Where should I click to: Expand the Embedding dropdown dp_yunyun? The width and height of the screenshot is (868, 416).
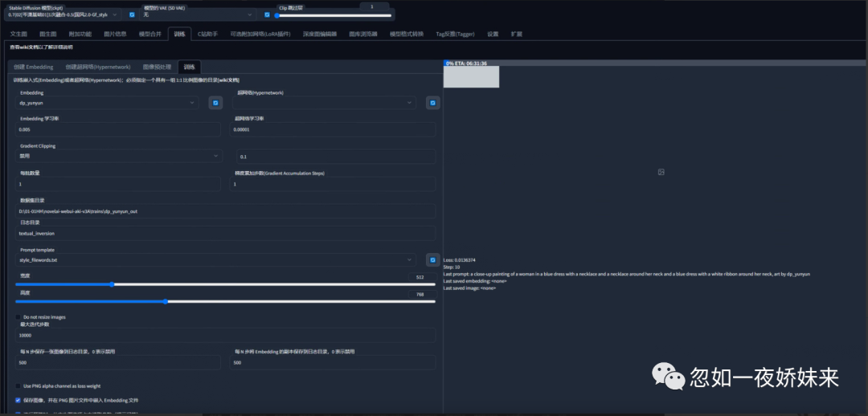107,103
